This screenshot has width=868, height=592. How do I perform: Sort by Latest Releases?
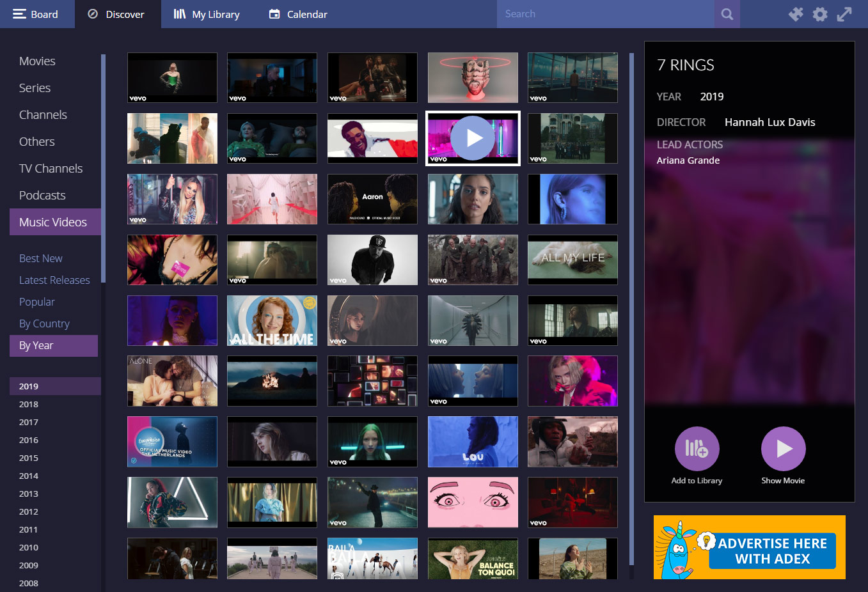pyautogui.click(x=54, y=280)
